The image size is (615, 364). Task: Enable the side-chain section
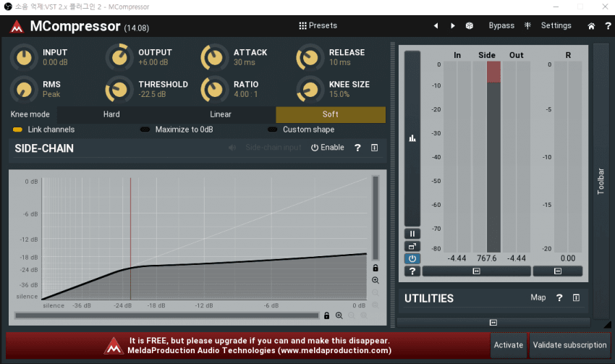[x=328, y=148]
